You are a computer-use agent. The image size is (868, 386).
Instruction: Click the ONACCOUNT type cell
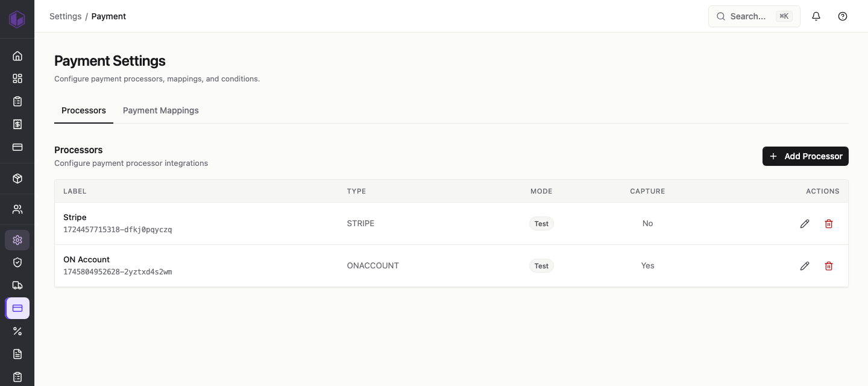coord(373,265)
